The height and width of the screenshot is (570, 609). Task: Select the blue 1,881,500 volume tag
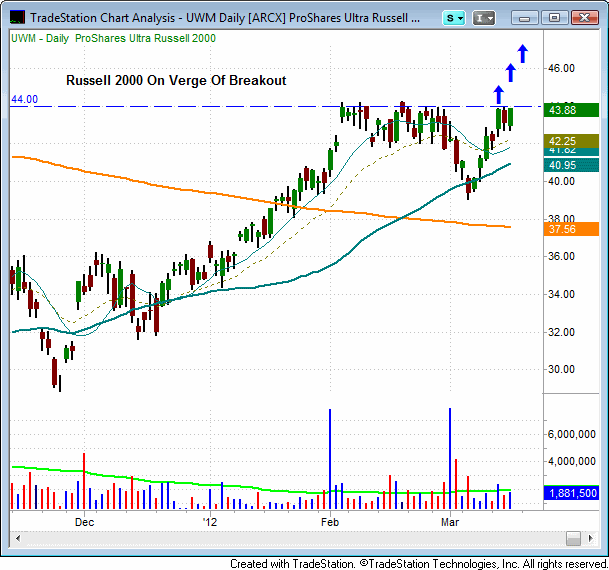(x=571, y=493)
